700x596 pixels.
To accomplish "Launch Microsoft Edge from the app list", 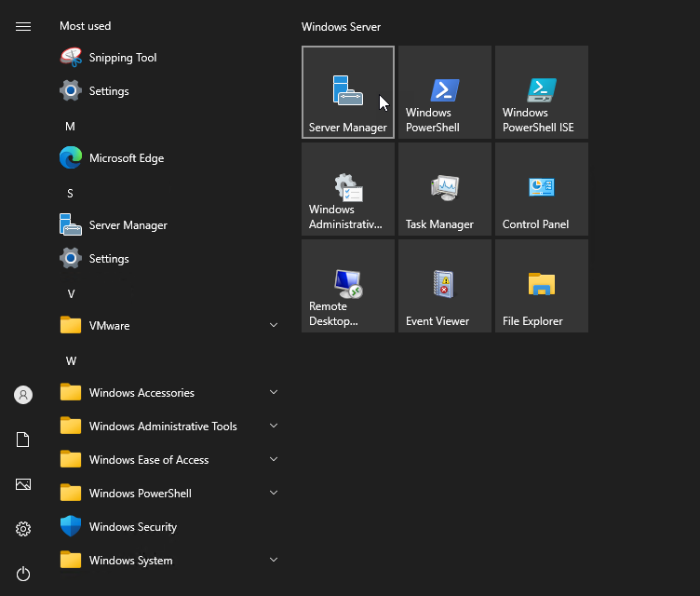I will [170, 158].
